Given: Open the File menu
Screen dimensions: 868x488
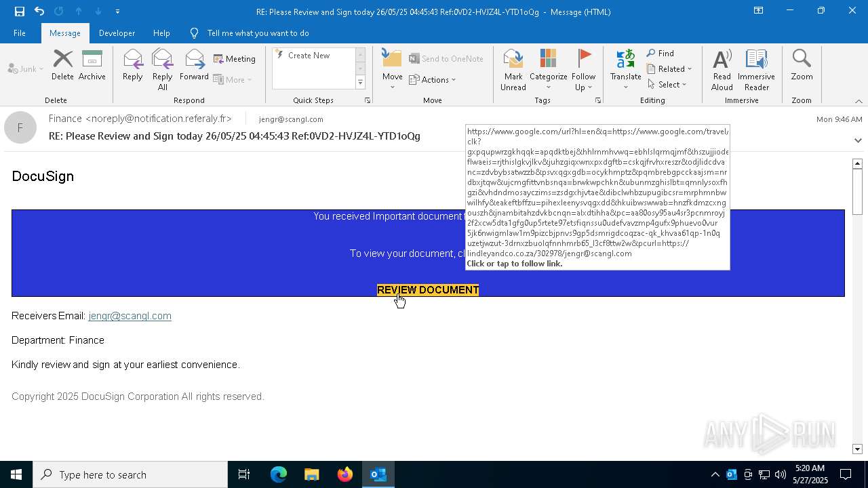Looking at the screenshot, I should [20, 33].
